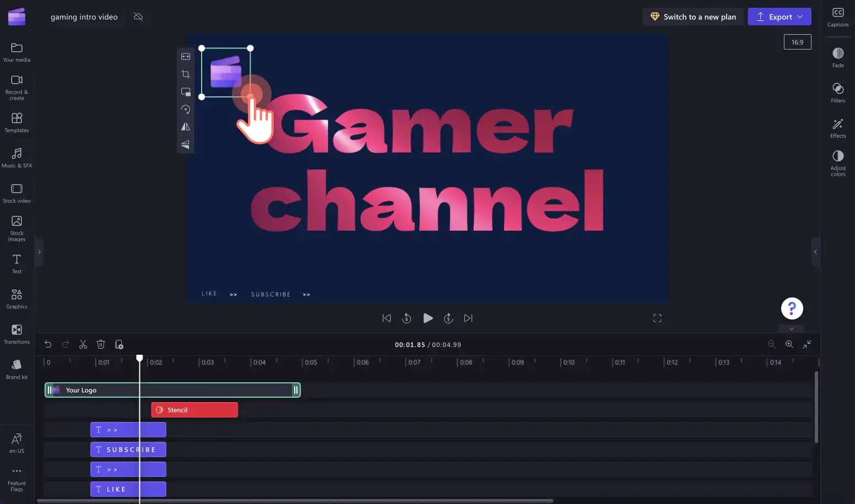Open the 16:9 aspect ratio selector
The width and height of the screenshot is (855, 504).
click(x=797, y=42)
